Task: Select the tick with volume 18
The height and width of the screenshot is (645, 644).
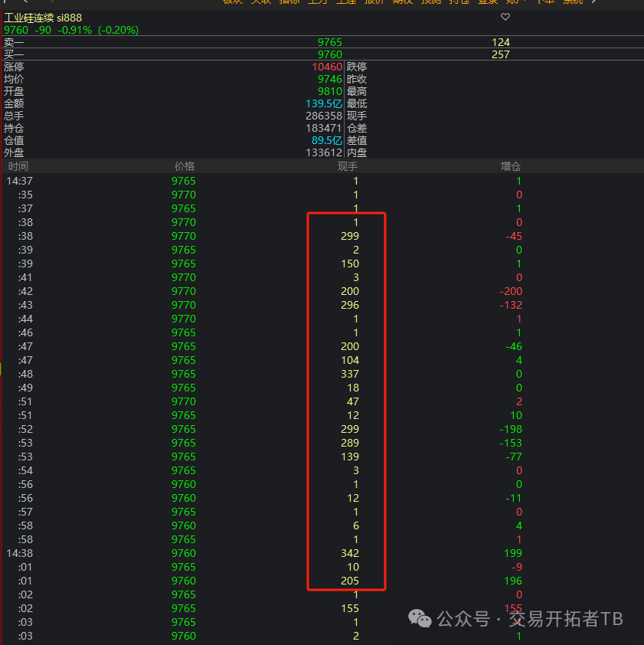Action: [353, 388]
